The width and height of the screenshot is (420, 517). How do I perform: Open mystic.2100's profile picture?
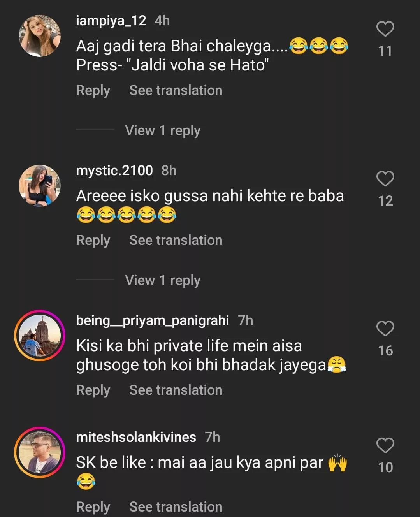40,185
